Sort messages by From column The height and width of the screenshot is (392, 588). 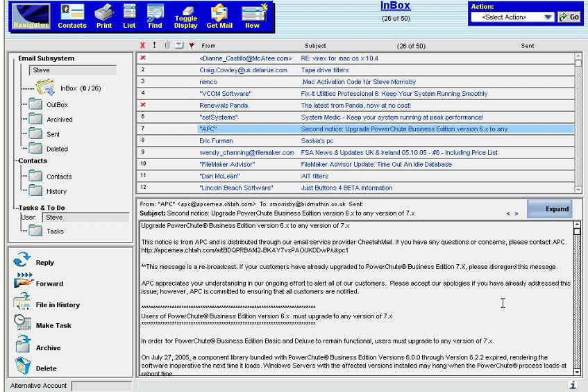click(x=208, y=46)
